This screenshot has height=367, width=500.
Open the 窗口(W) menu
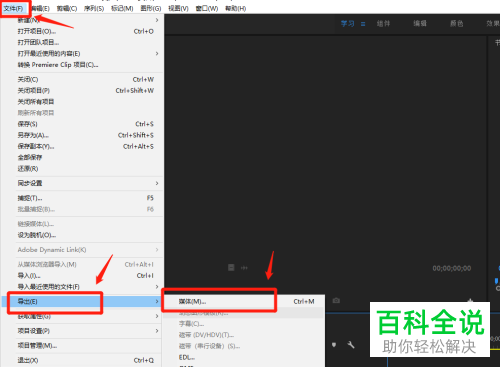point(207,8)
